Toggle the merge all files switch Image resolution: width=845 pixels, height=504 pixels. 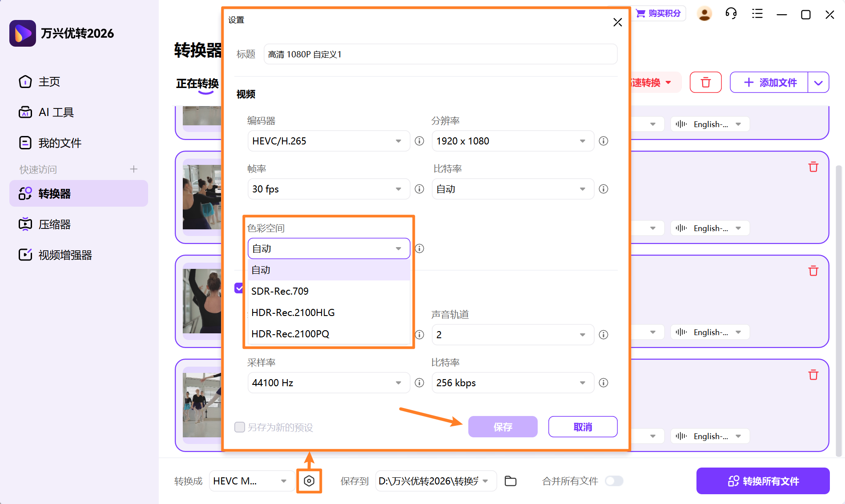(614, 481)
